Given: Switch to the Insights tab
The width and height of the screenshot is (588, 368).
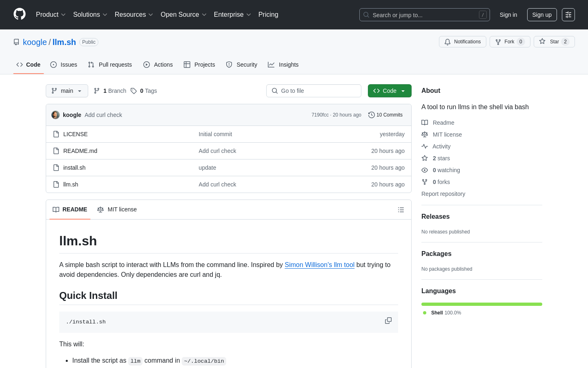Looking at the screenshot, I should coord(283,65).
